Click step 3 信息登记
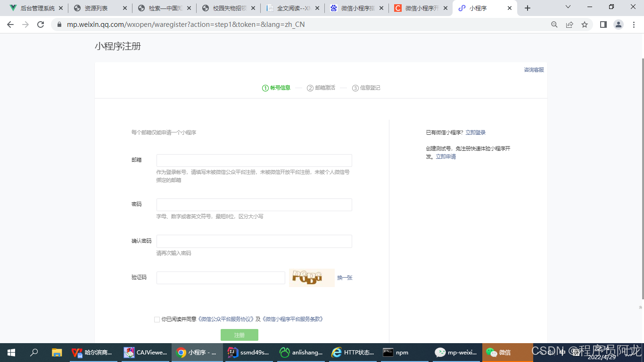This screenshot has width=644, height=362. (366, 88)
